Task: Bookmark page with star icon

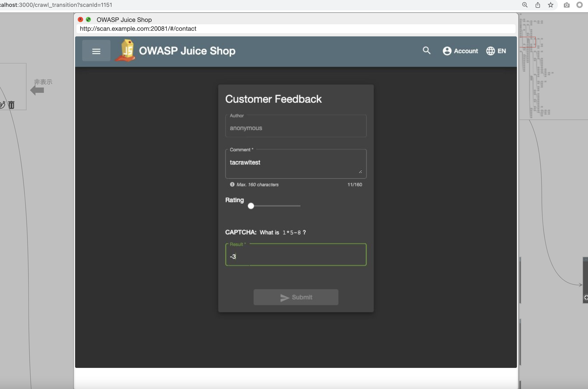Action: point(551,5)
